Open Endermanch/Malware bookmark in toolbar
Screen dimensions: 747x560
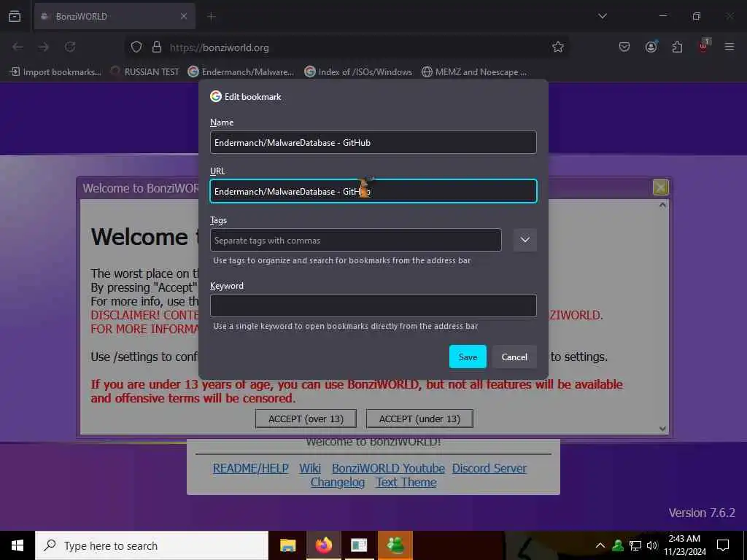241,72
